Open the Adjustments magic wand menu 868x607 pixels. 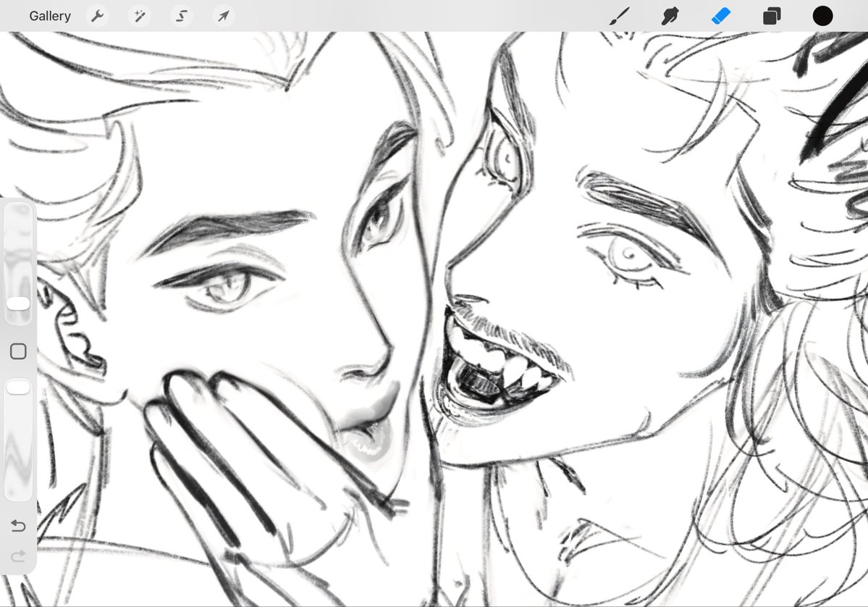click(x=140, y=16)
